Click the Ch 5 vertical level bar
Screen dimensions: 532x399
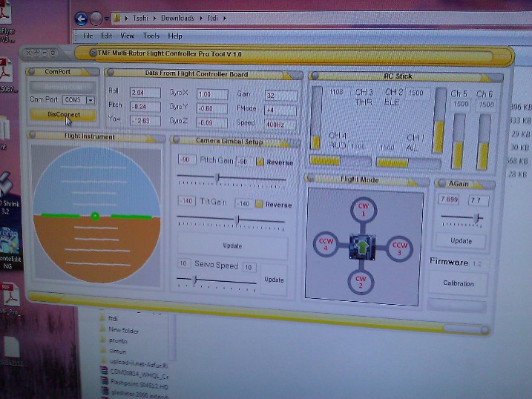(459, 142)
